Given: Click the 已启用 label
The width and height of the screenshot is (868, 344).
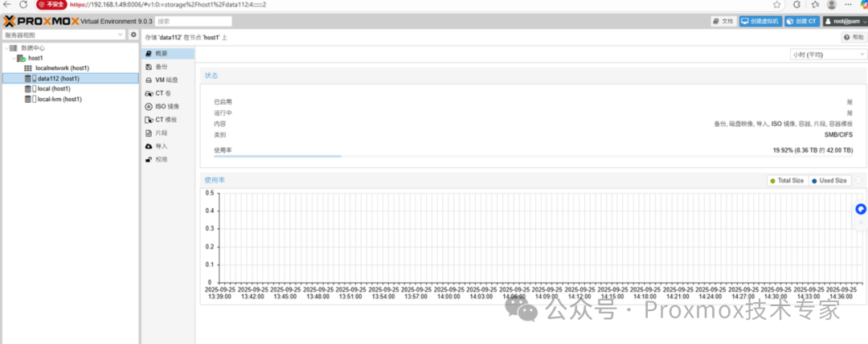Looking at the screenshot, I should pyautogui.click(x=223, y=102).
